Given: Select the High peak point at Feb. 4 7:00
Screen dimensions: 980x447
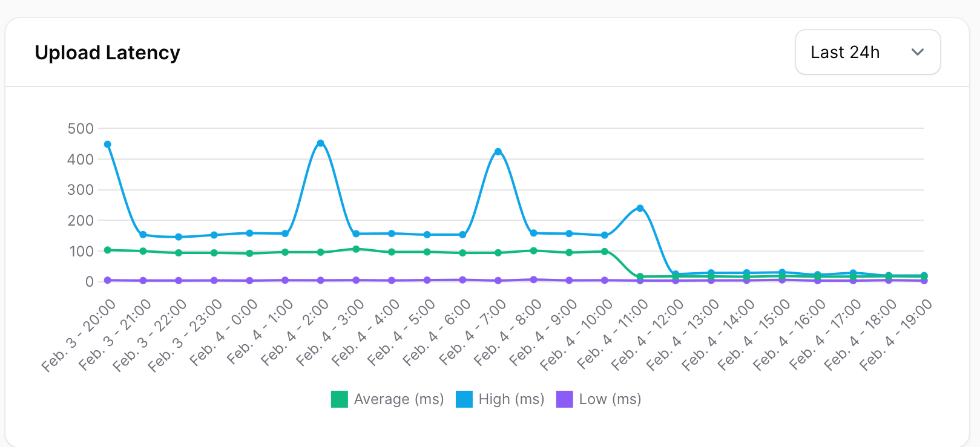Looking at the screenshot, I should click(498, 152).
